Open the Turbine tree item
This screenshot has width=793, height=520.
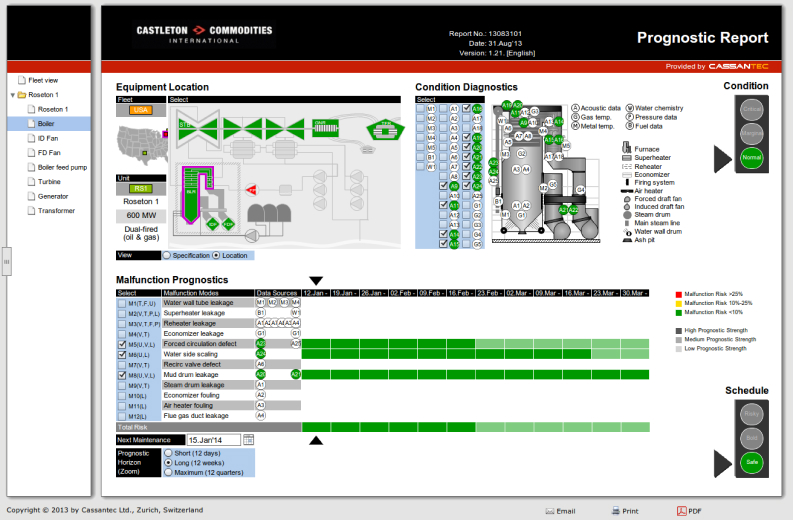pyautogui.click(x=49, y=182)
